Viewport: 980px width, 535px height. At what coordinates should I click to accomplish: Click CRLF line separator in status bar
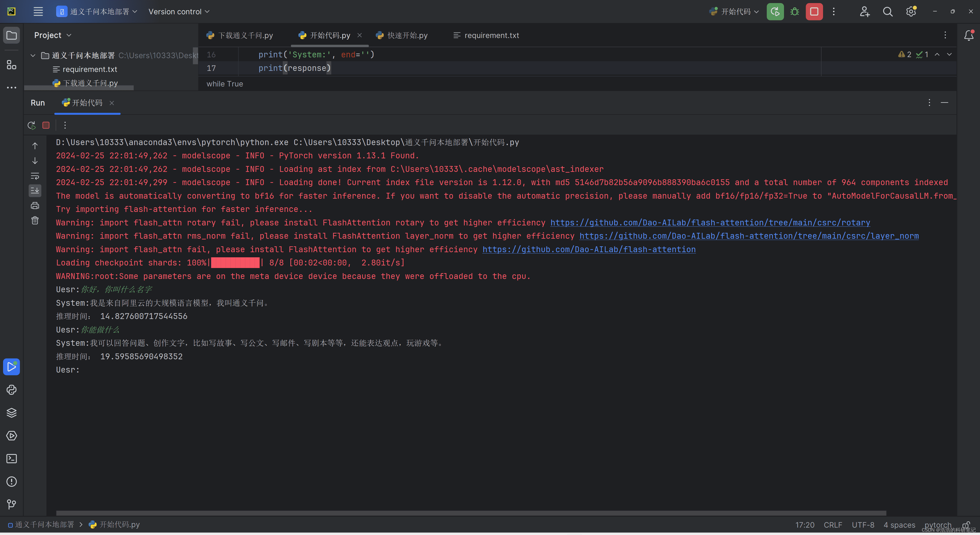click(x=833, y=525)
